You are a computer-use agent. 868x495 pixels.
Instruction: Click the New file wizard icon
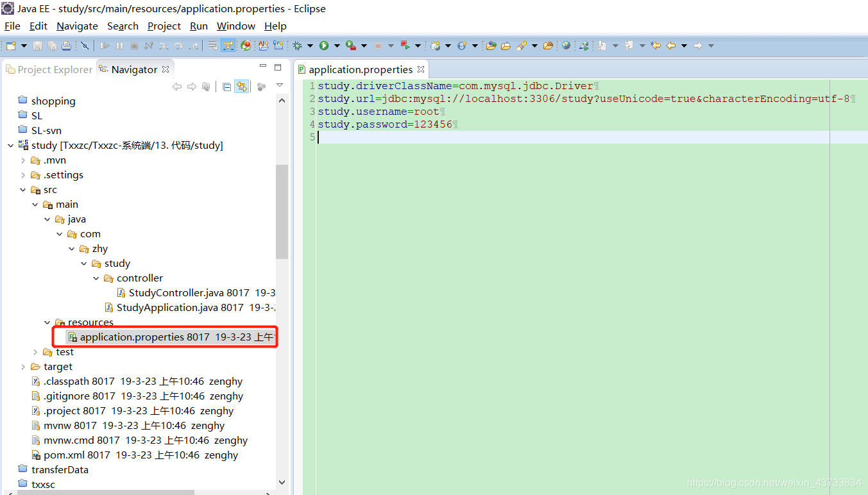pyautogui.click(x=11, y=46)
